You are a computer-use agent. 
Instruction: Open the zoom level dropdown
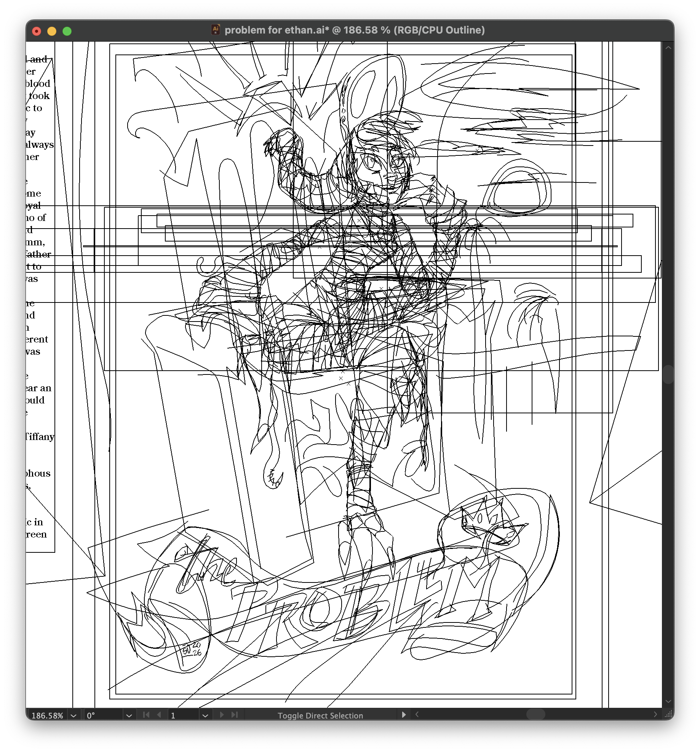(x=74, y=715)
